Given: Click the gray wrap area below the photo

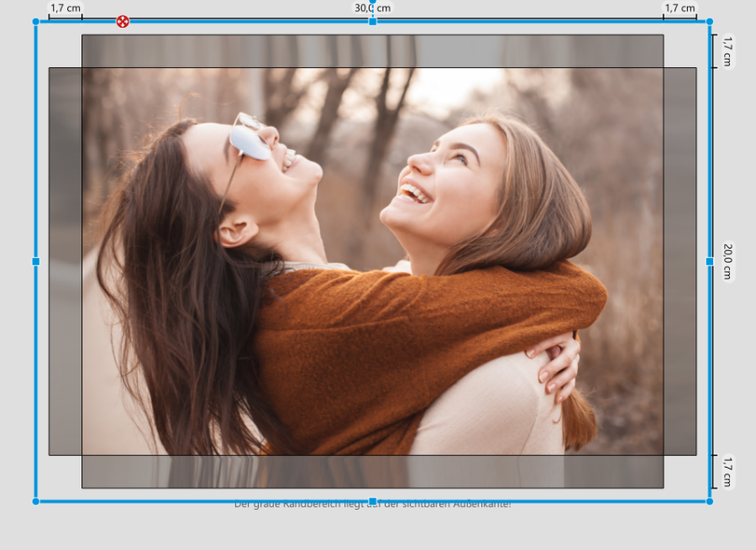Looking at the screenshot, I should [x=372, y=471].
